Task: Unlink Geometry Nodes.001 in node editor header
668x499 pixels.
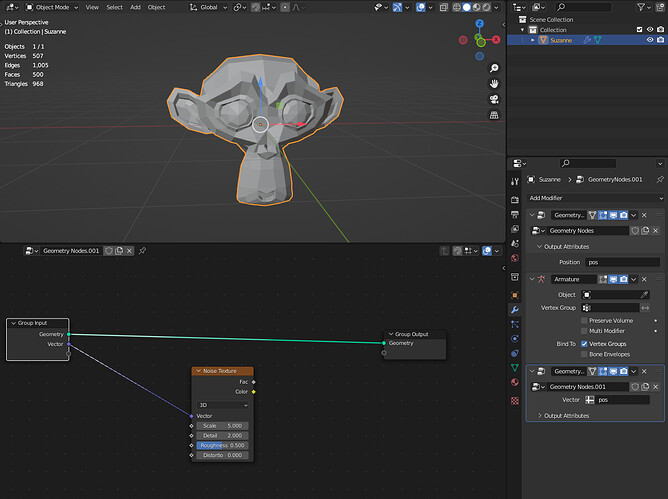Action: [x=130, y=251]
